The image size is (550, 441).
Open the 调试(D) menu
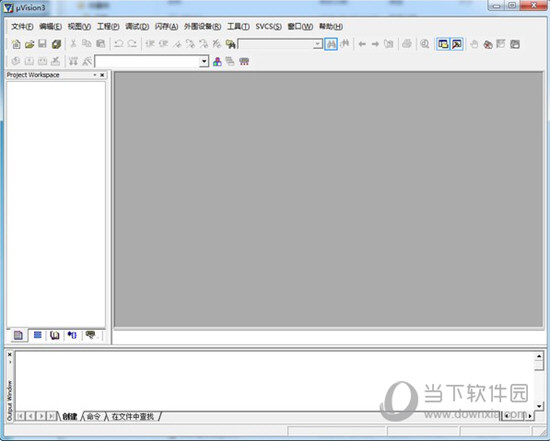137,27
